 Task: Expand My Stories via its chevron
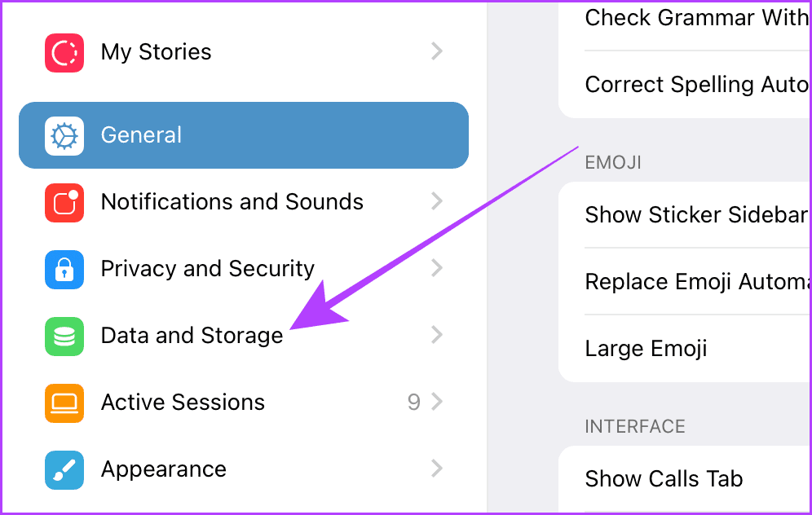(x=437, y=51)
